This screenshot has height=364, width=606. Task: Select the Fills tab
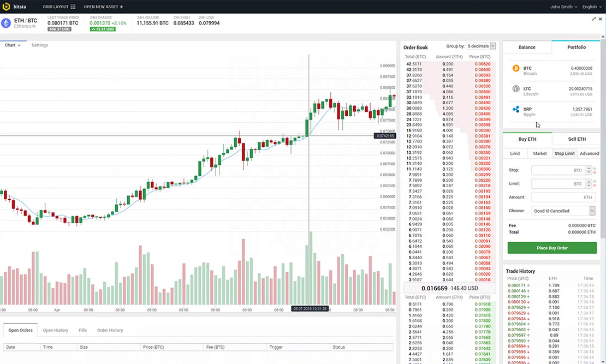(82, 330)
